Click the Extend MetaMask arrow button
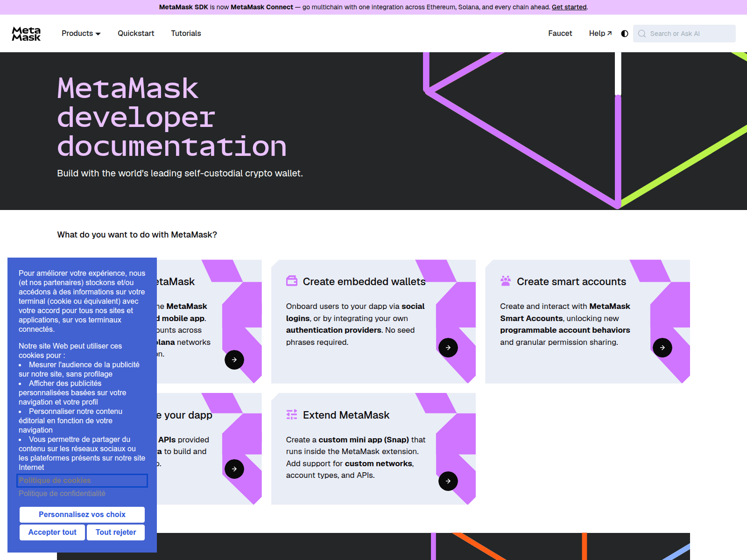This screenshot has height=560, width=747. [x=448, y=481]
